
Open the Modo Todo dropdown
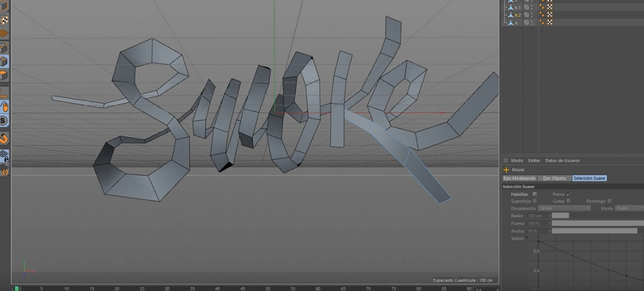click(x=629, y=209)
